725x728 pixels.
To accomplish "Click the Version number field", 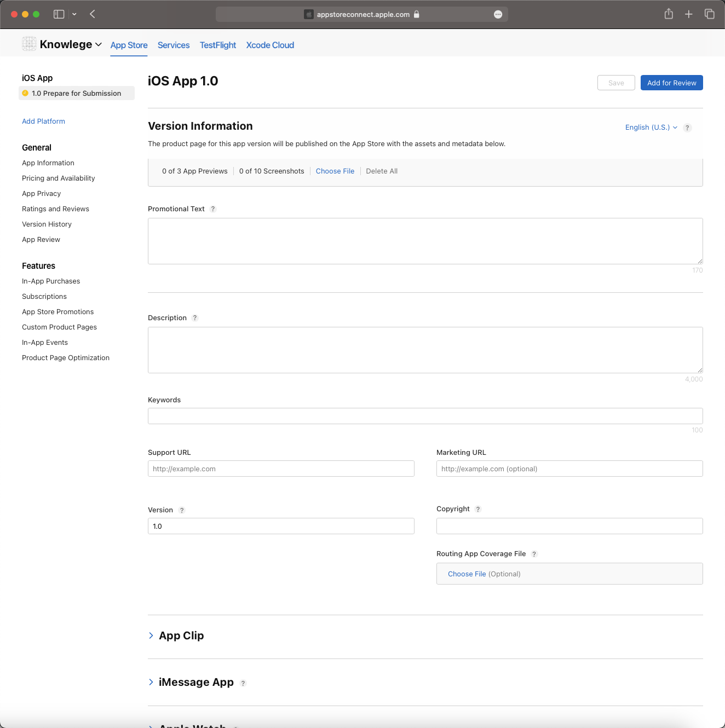I will point(281,526).
